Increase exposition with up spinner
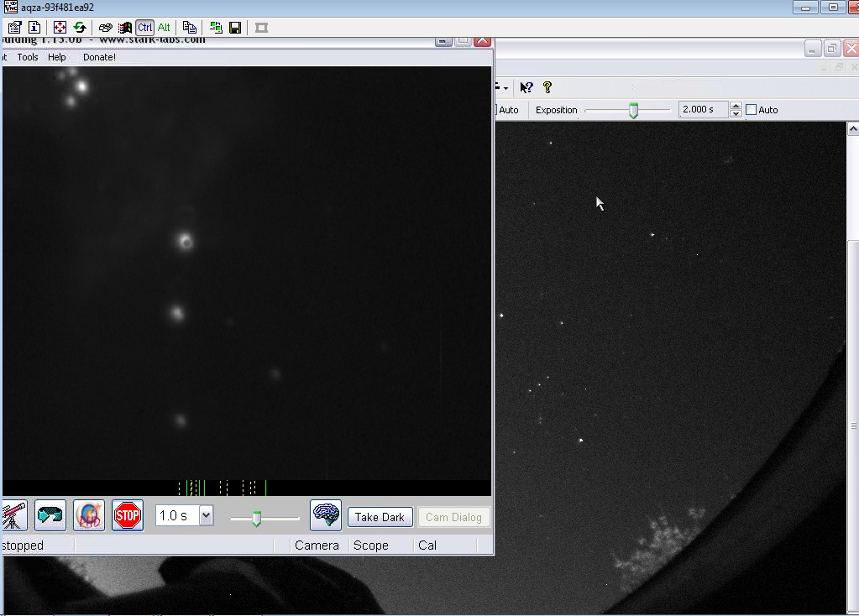Image resolution: width=859 pixels, height=616 pixels. [736, 106]
